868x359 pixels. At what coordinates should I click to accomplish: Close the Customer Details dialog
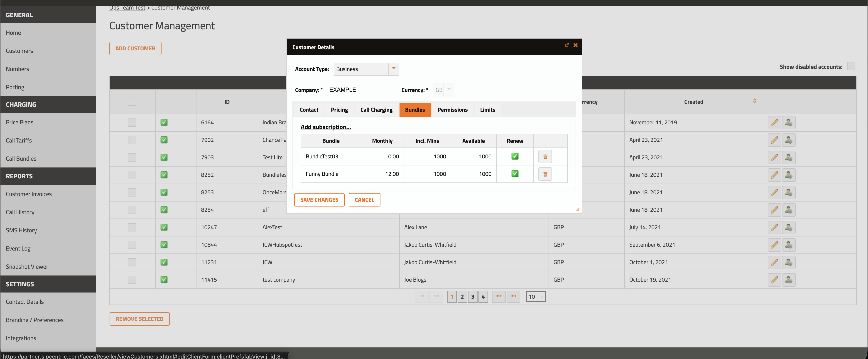click(x=576, y=45)
